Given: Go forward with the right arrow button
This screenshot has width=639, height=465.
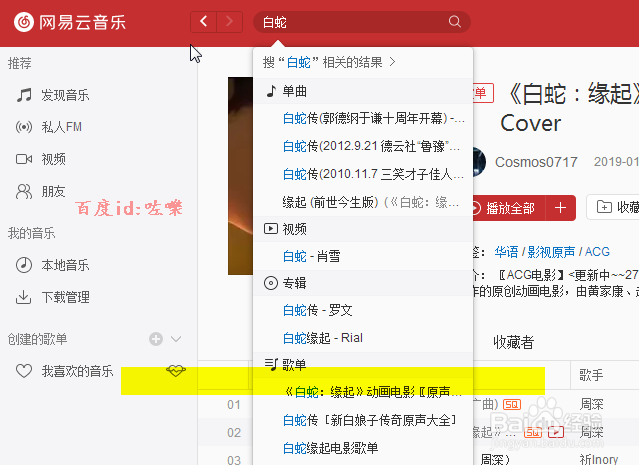Looking at the screenshot, I should tap(229, 22).
